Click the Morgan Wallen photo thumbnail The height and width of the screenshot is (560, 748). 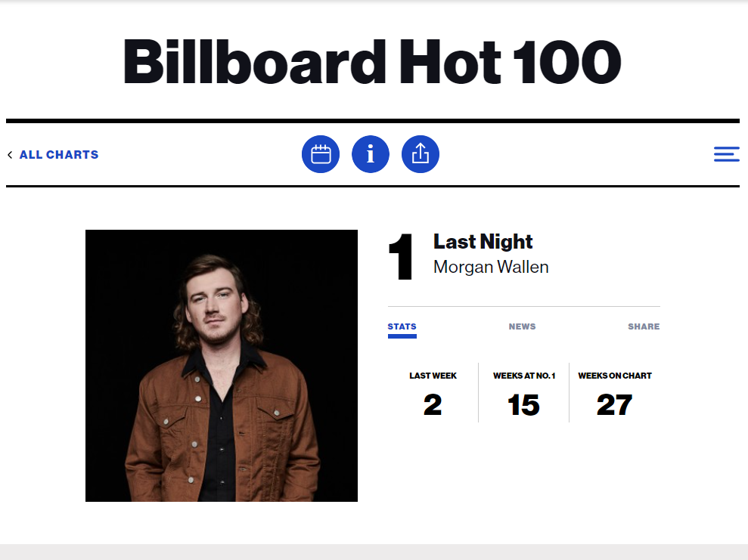[x=222, y=366]
